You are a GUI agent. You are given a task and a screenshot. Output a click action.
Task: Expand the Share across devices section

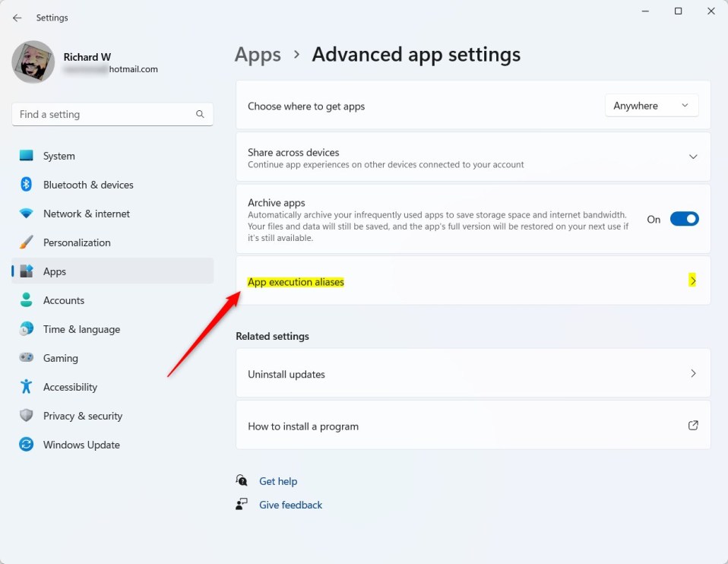(x=692, y=157)
